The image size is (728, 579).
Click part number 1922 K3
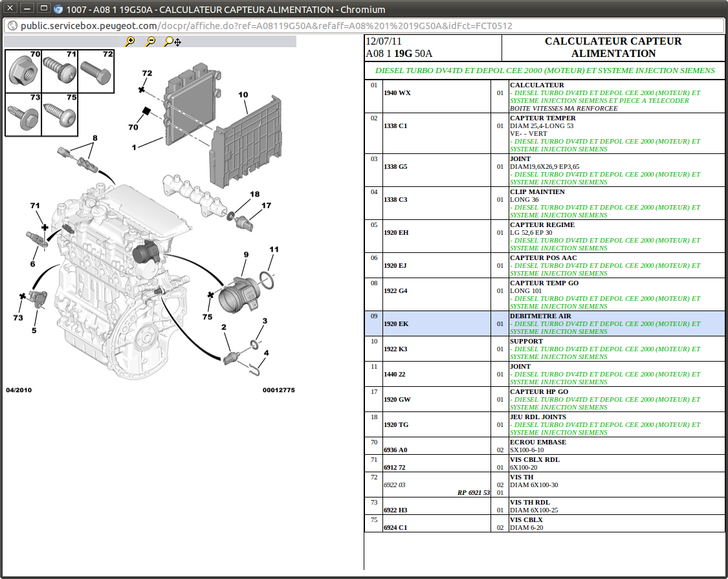click(x=395, y=349)
